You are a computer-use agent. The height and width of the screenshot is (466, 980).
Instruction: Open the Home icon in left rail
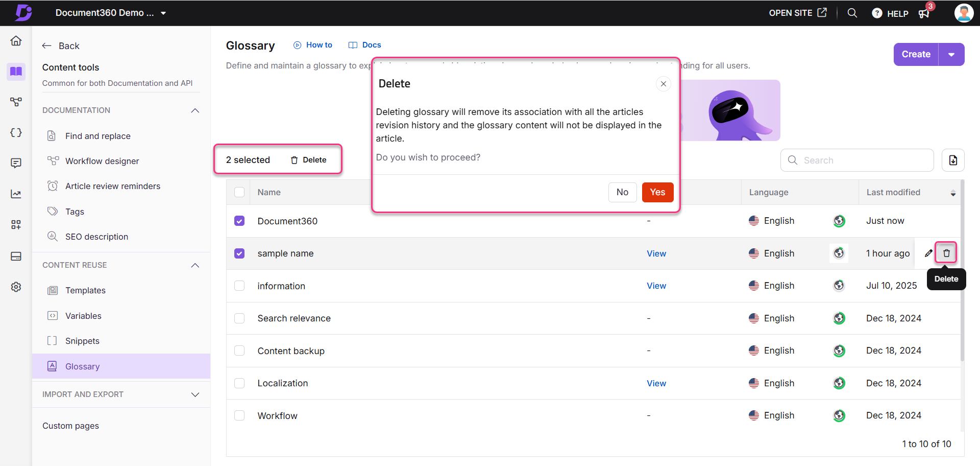(16, 40)
